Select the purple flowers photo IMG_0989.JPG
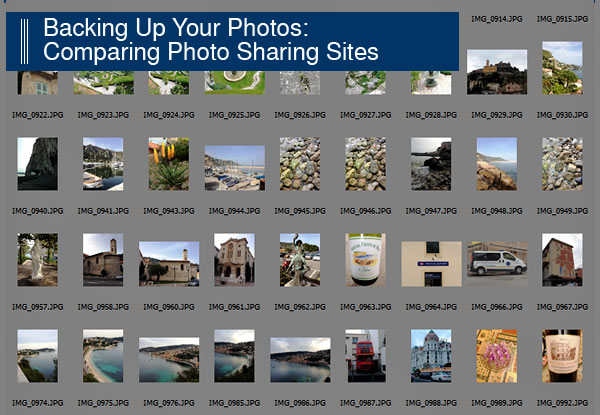600x415 pixels. (497, 356)
